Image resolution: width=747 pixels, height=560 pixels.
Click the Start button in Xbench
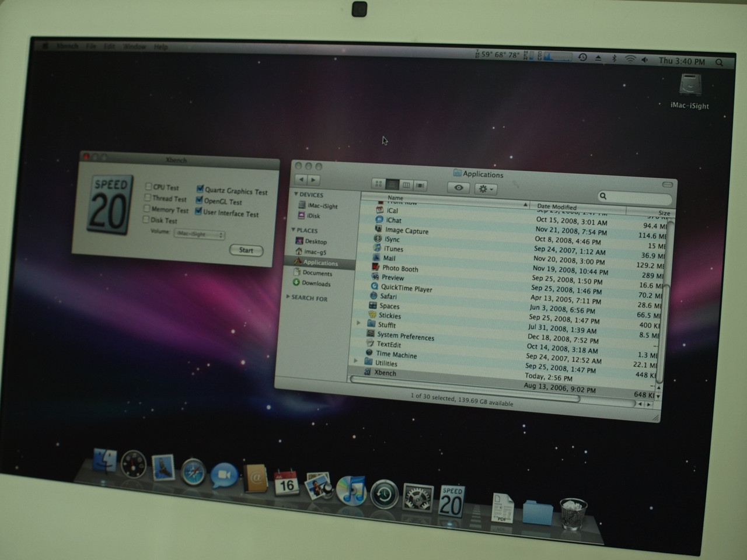246,250
